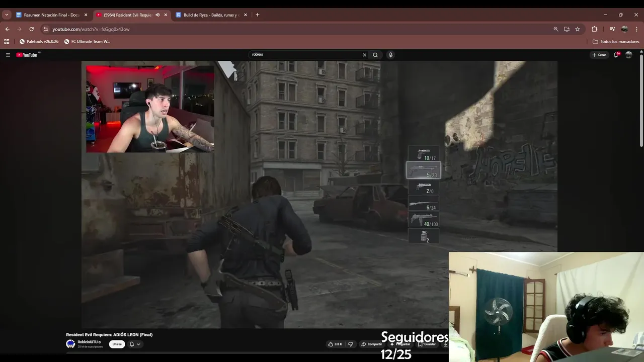Go back with the browser back arrow

click(7, 29)
